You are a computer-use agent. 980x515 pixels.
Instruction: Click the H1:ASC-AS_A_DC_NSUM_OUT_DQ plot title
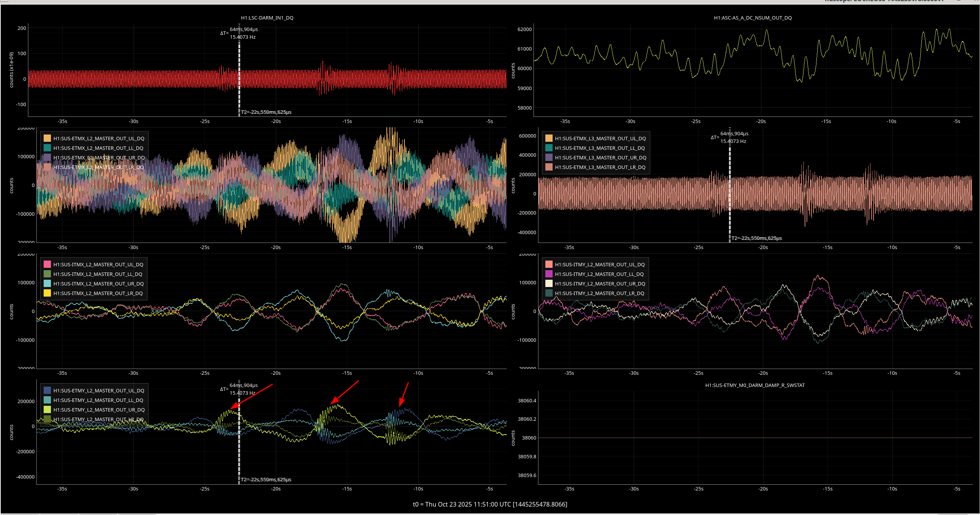[x=753, y=18]
